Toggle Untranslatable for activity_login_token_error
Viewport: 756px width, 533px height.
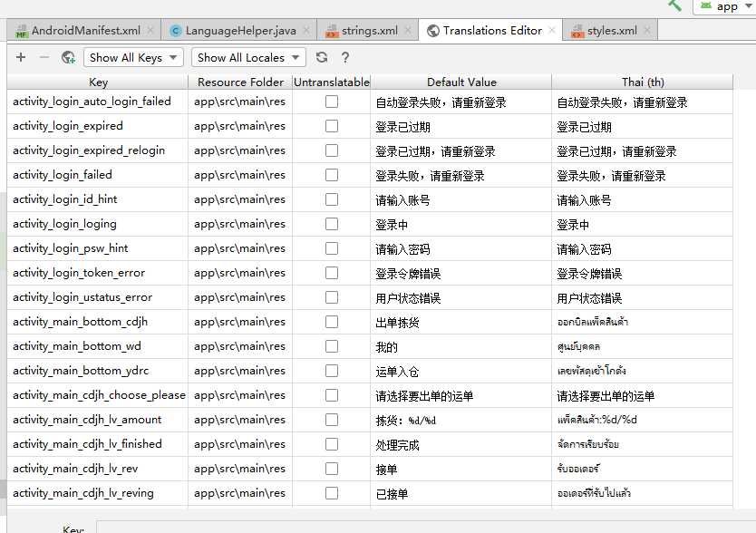click(x=332, y=273)
